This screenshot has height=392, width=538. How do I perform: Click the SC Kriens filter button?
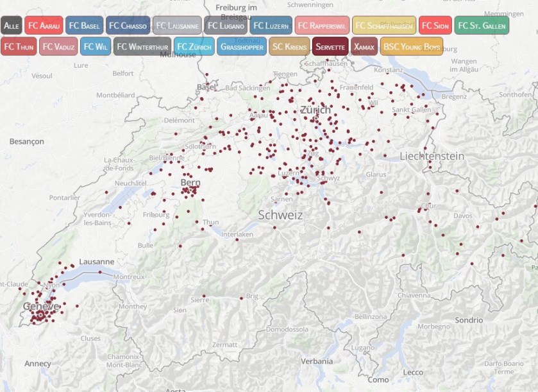click(289, 47)
